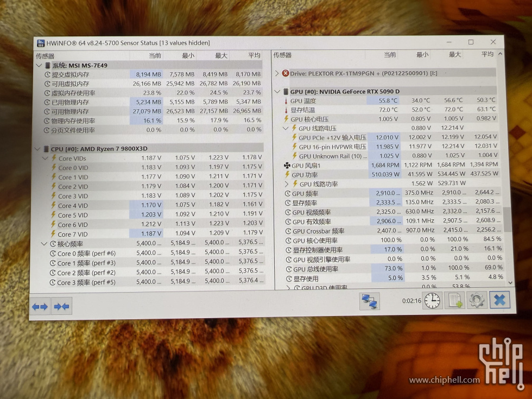
Task: Collapse the 系统: MSI MS-7E49 sensor group
Action: (39, 66)
